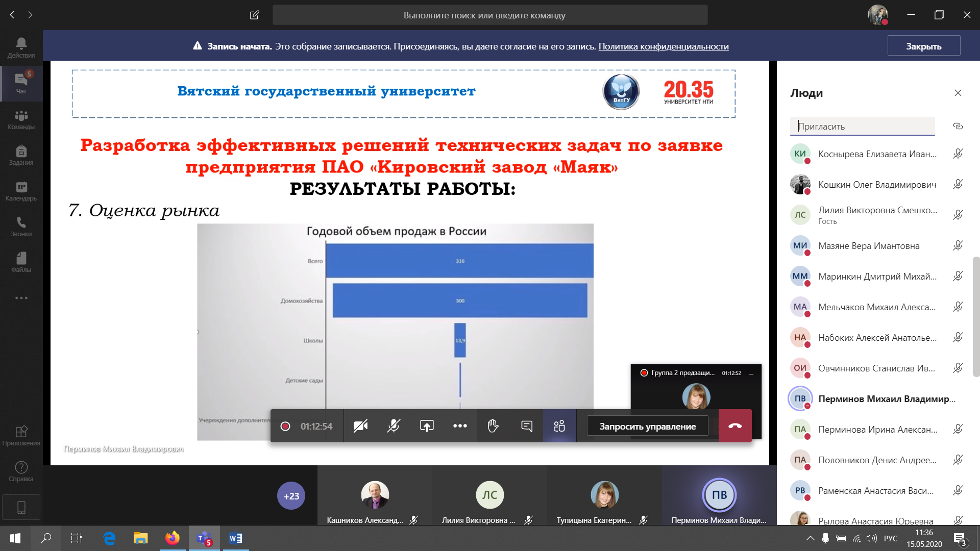
Task: Open Help in the sidebar
Action: coord(21,471)
